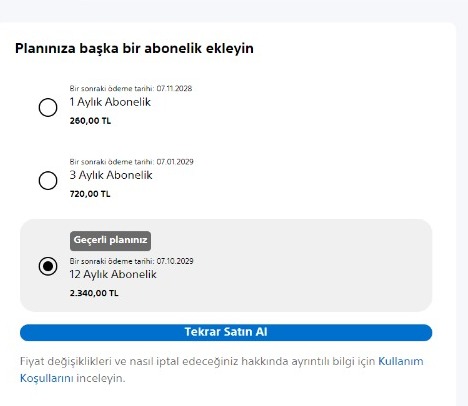Click the 2.340,00 TL price
This screenshot has height=406, width=468.
coord(94,293)
